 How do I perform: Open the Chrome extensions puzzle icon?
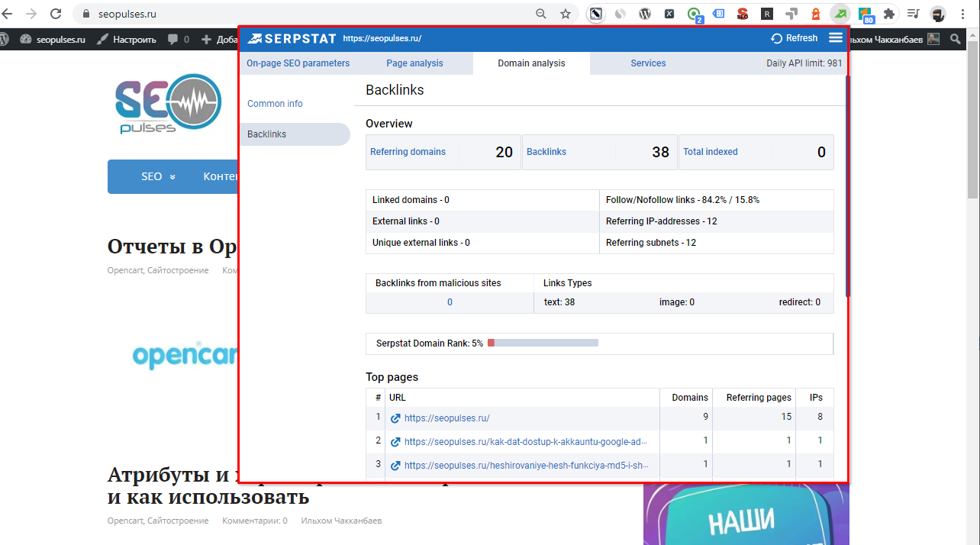pyautogui.click(x=888, y=14)
